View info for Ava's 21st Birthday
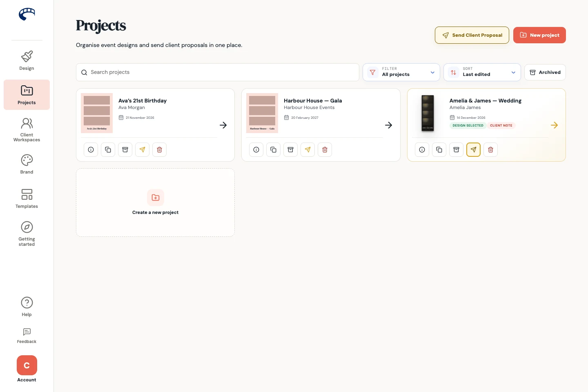The height and width of the screenshot is (392, 588). point(91,149)
